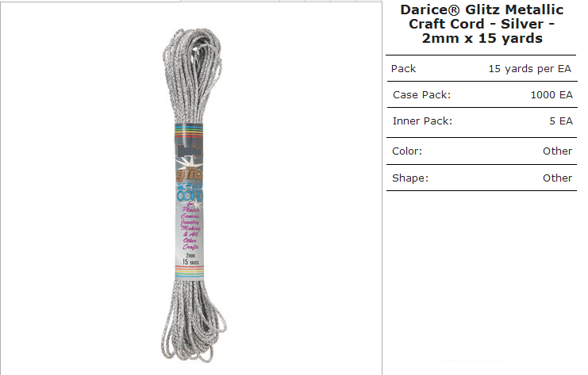Select the Color row label
Viewport: 588px width, 375px height.
pos(407,151)
